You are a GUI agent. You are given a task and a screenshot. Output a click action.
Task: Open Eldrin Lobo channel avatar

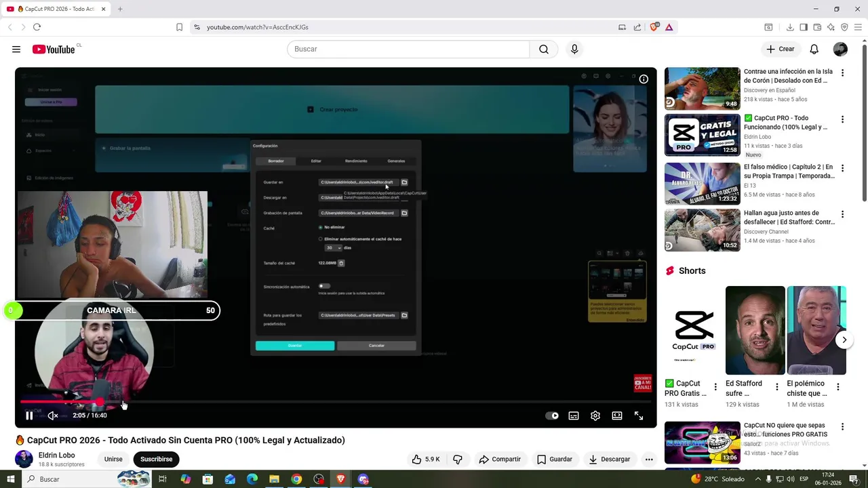click(24, 459)
